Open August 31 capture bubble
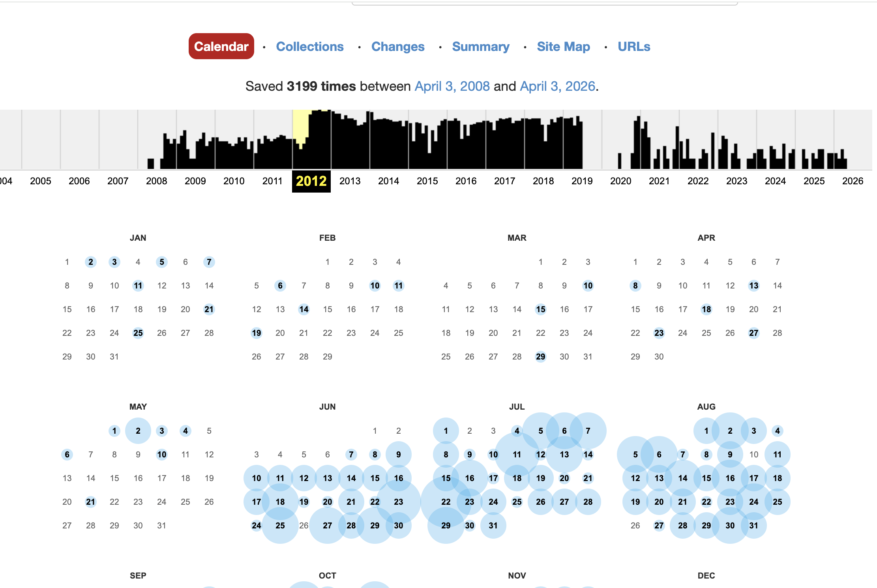This screenshot has height=588, width=877. point(754,526)
